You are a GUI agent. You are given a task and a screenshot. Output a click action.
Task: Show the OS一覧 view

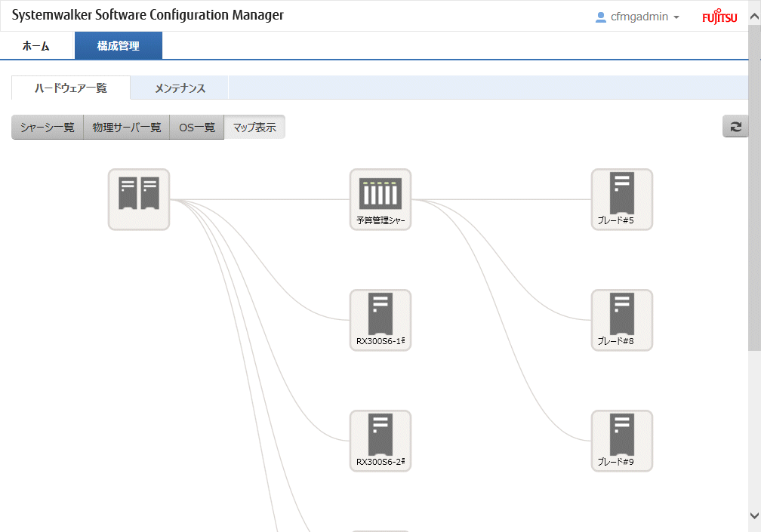(x=197, y=127)
